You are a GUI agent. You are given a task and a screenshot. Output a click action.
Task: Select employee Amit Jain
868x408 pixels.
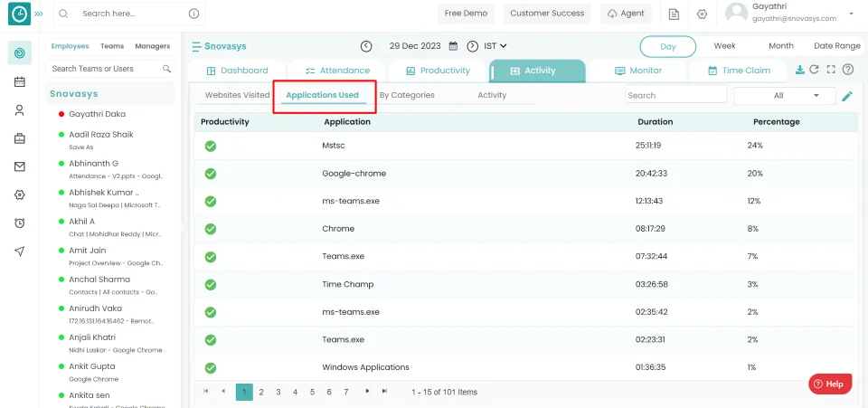[88, 251]
